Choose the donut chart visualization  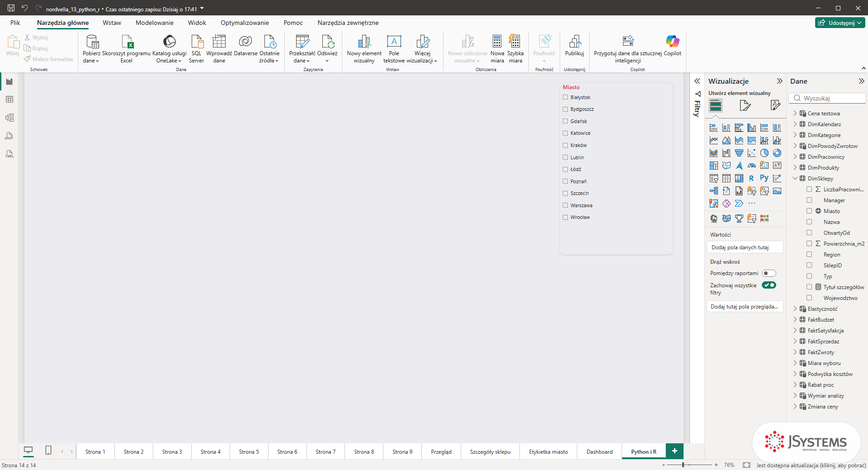[777, 153]
